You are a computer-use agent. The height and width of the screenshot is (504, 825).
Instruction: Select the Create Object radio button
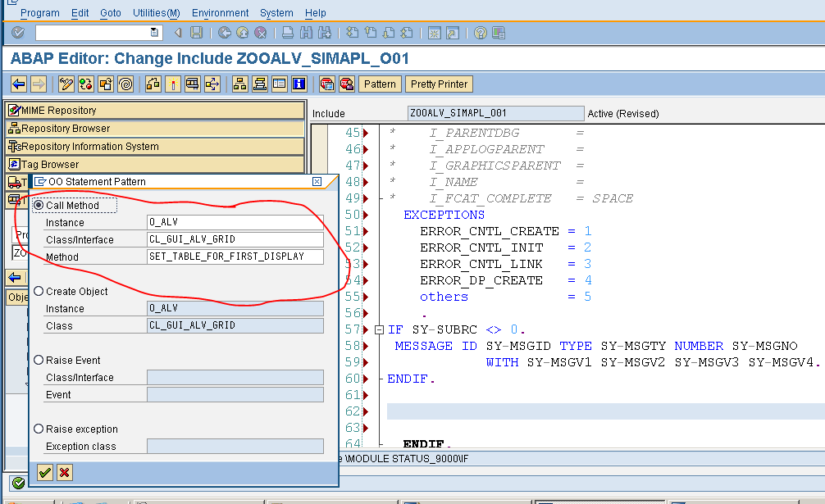tap(39, 291)
